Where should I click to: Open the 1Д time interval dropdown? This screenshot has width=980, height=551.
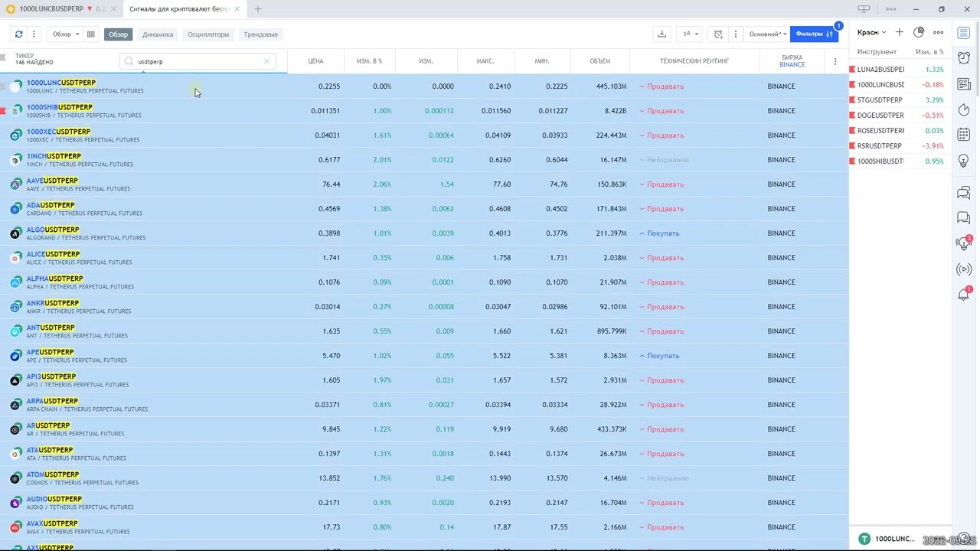(690, 34)
